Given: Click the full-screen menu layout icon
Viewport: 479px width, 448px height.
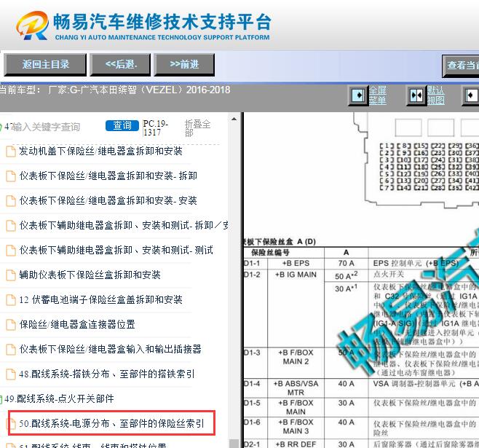Looking at the screenshot, I should coord(358,95).
